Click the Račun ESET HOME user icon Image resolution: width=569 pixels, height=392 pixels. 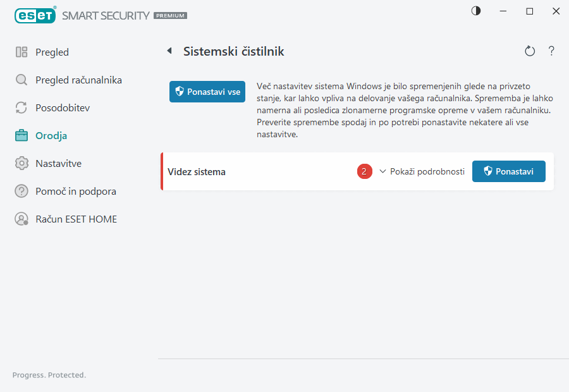coord(21,219)
